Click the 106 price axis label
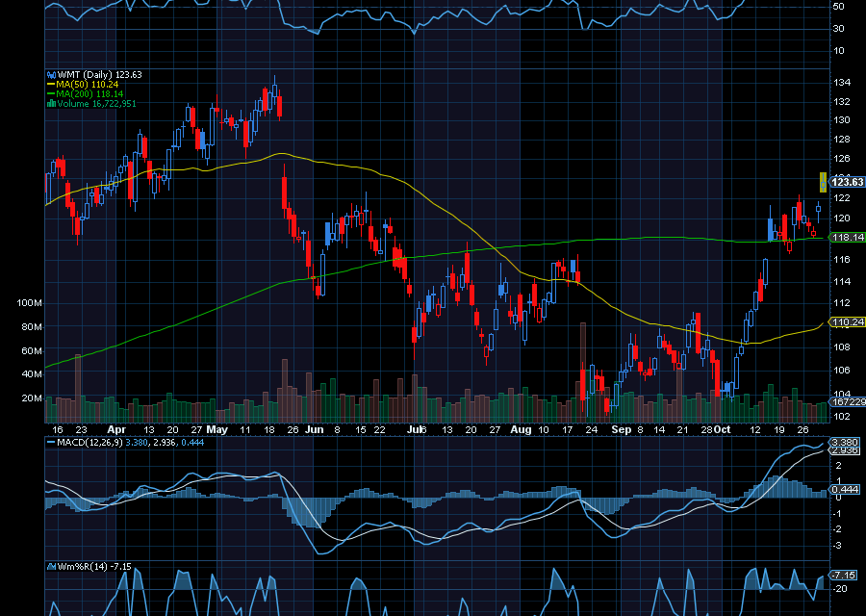The height and width of the screenshot is (616, 866). pyautogui.click(x=842, y=371)
